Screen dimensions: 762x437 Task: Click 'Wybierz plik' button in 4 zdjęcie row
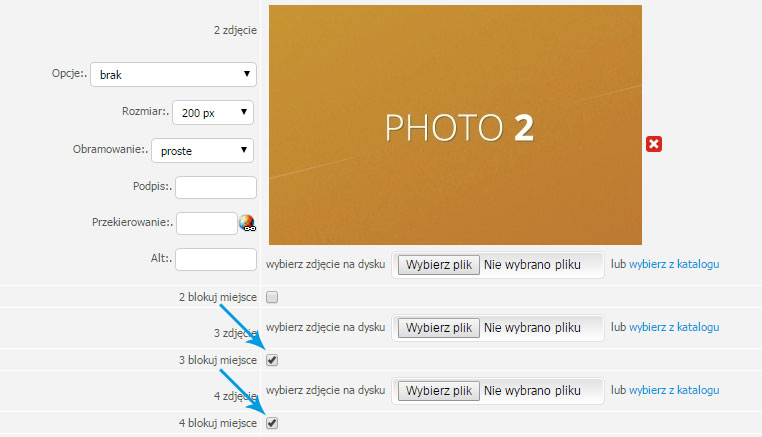(439, 391)
